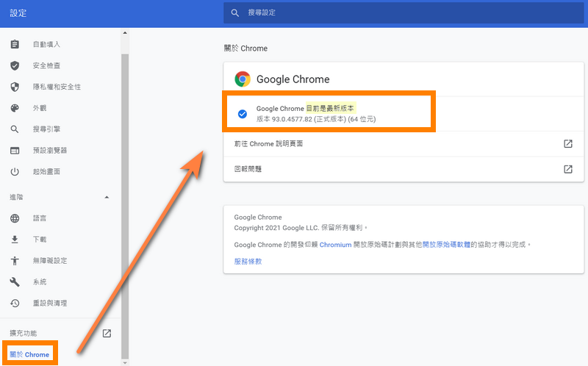Screen dimensions: 588x366
Task: Click the 預設瀏覽器 window icon
Action: (15, 151)
